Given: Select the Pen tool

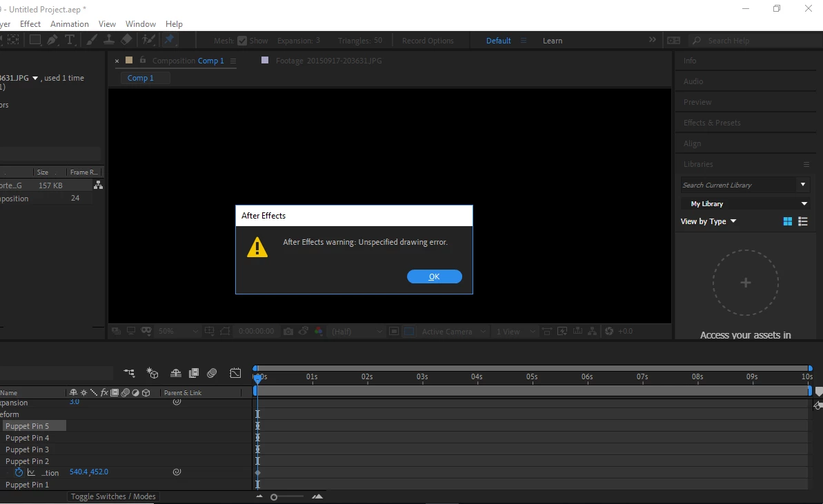Looking at the screenshot, I should pos(52,40).
